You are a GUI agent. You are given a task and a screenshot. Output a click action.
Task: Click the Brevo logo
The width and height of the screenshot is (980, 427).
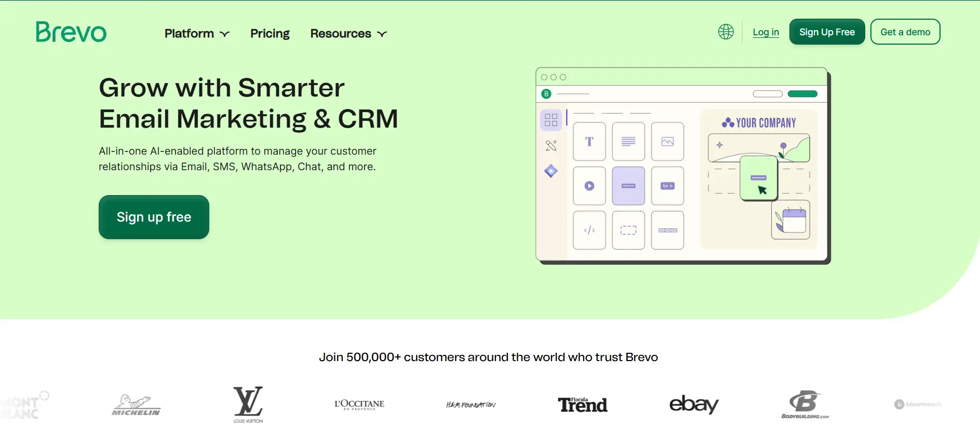(71, 32)
